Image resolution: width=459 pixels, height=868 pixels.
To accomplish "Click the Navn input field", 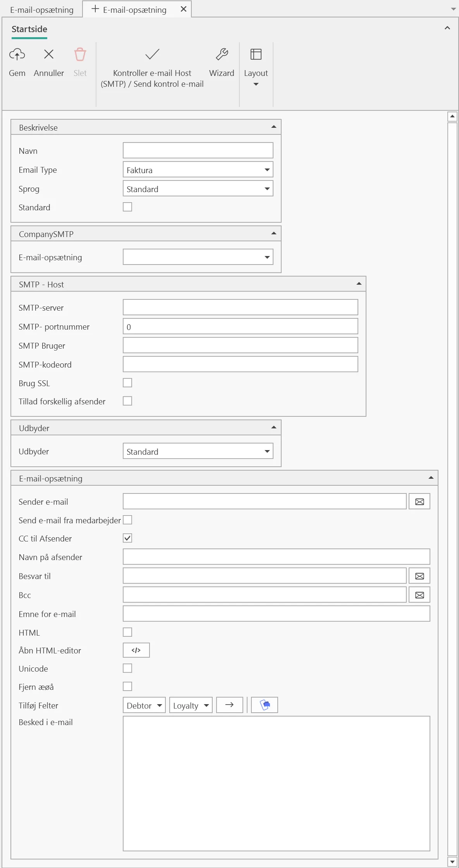I will (x=198, y=150).
